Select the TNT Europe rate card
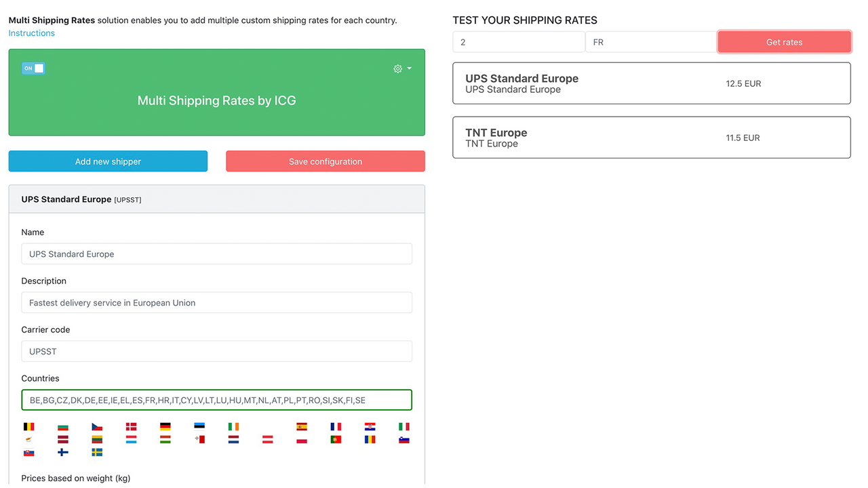868x488 pixels. click(651, 137)
